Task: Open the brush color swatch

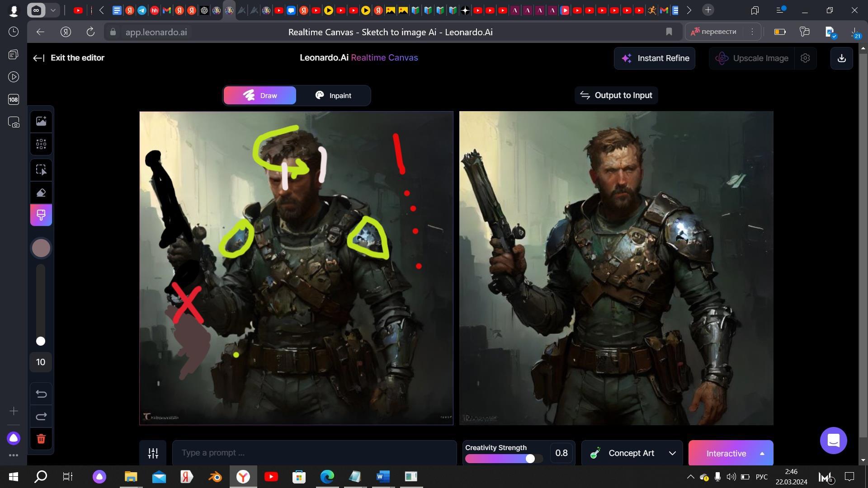Action: coord(41,248)
